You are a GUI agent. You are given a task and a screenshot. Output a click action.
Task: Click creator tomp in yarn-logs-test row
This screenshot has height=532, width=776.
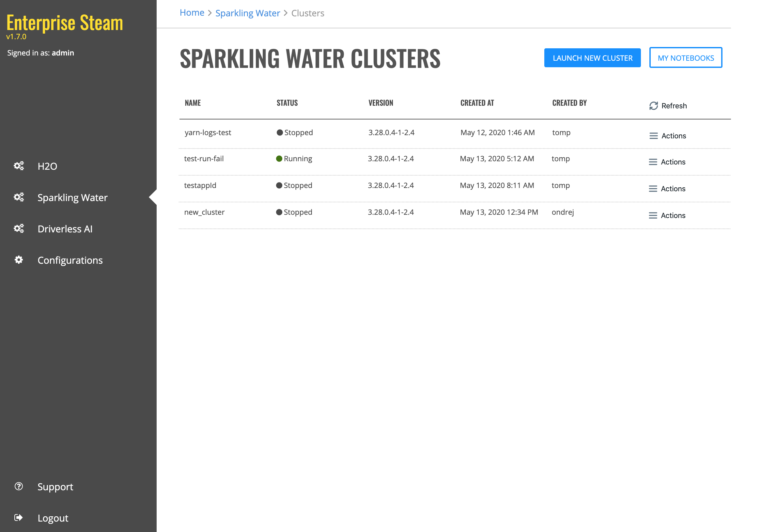pyautogui.click(x=561, y=133)
